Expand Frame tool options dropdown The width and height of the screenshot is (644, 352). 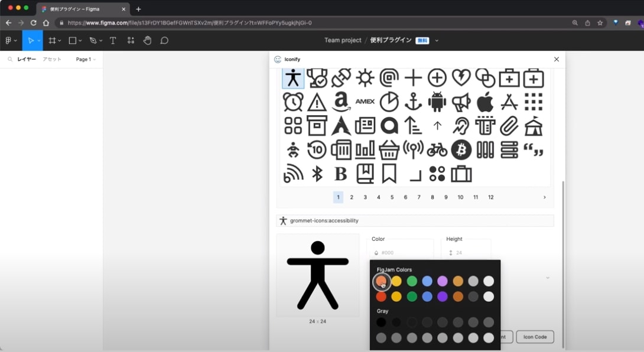coord(60,41)
